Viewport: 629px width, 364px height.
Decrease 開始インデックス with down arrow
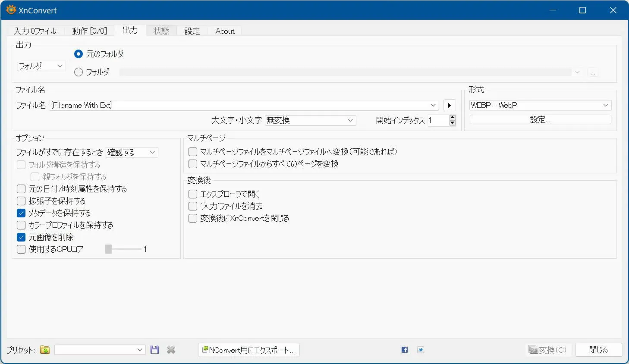452,123
